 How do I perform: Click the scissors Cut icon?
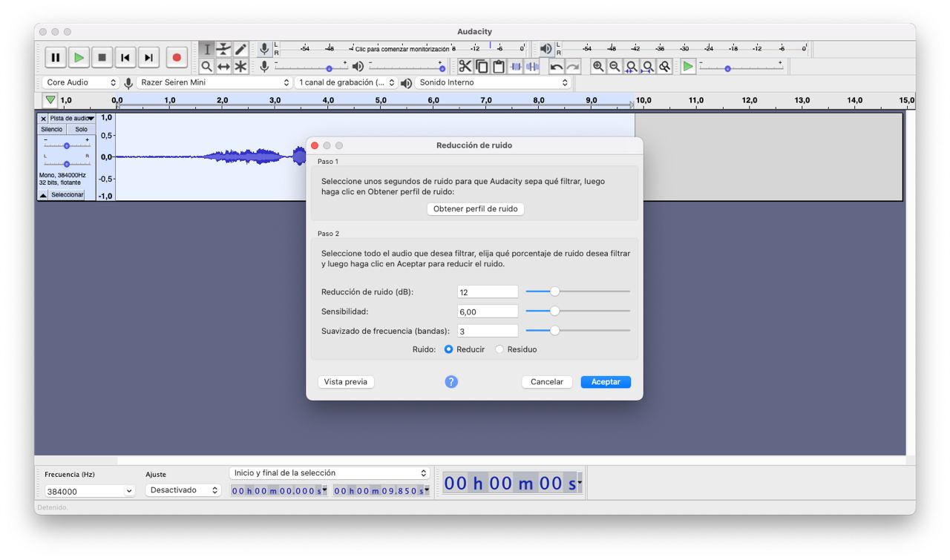[x=465, y=66]
